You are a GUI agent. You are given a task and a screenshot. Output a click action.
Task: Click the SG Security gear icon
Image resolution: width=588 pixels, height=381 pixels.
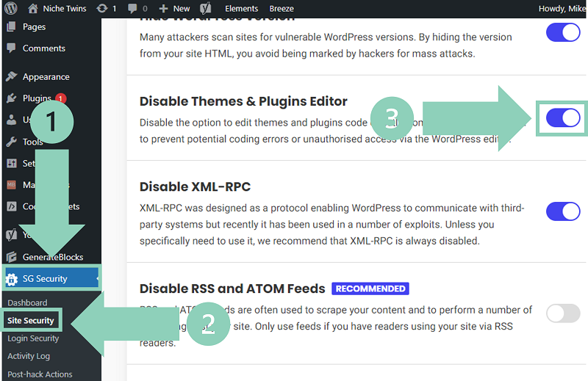(x=11, y=279)
